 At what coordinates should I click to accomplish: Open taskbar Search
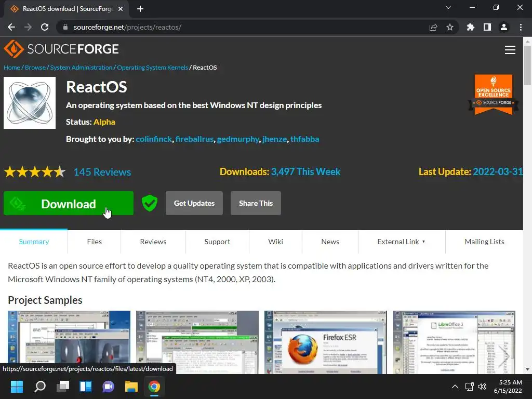40,387
